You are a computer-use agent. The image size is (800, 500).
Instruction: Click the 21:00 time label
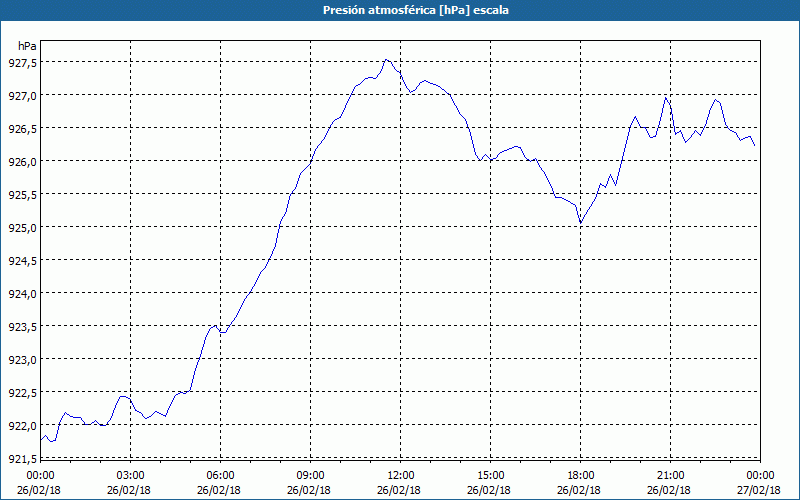[x=670, y=476]
